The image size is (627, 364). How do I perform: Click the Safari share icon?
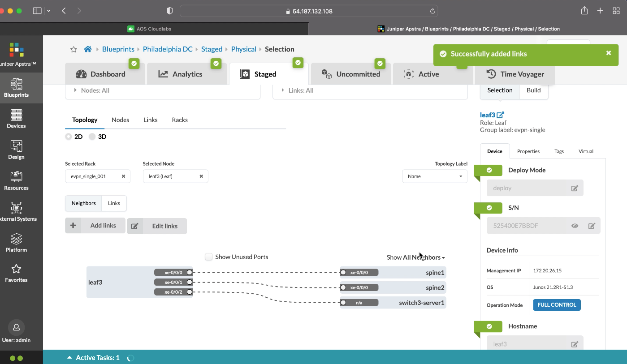[584, 11]
